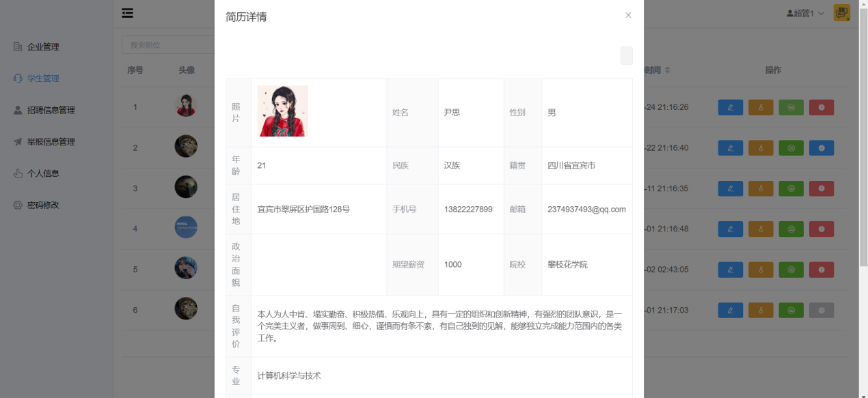The height and width of the screenshot is (398, 868).
Task: Click the blue edit icon for the 21:16:40 row
Action: point(731,147)
